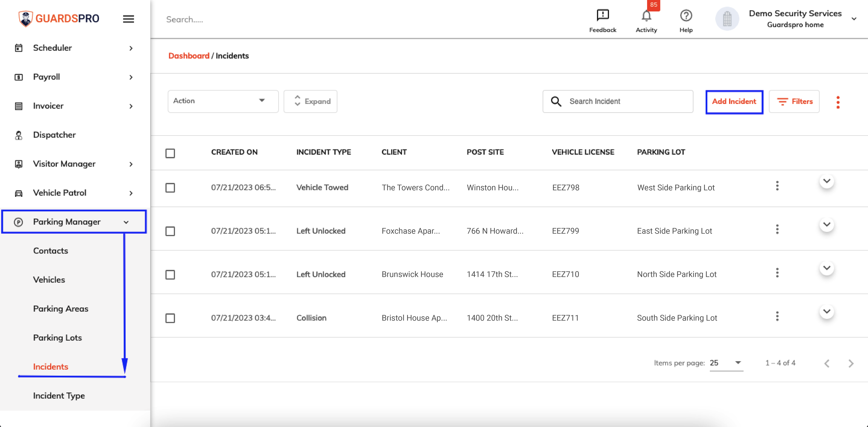
Task: Open the Feedback icon
Action: 602,15
